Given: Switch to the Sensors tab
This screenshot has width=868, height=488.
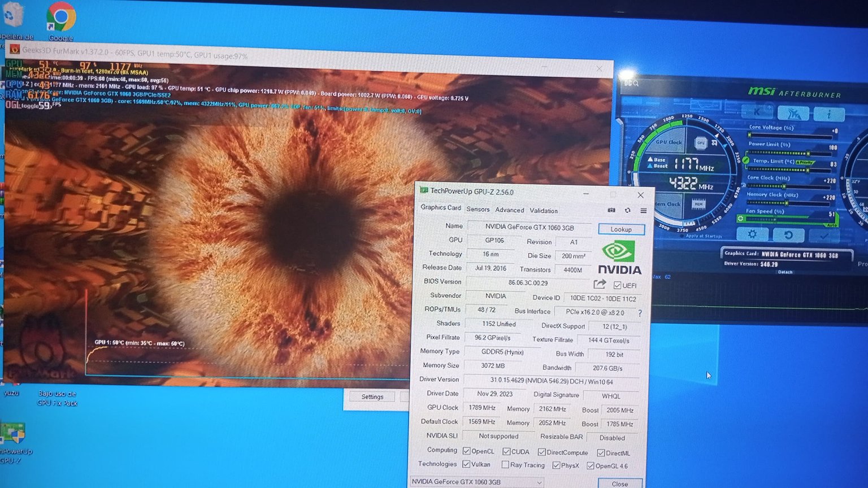Looking at the screenshot, I should [x=478, y=209].
